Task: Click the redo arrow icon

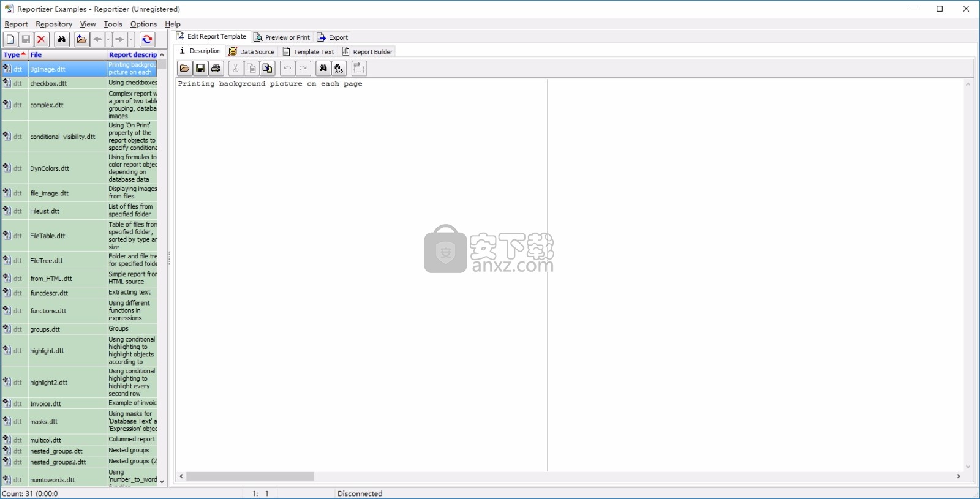Action: (x=303, y=69)
